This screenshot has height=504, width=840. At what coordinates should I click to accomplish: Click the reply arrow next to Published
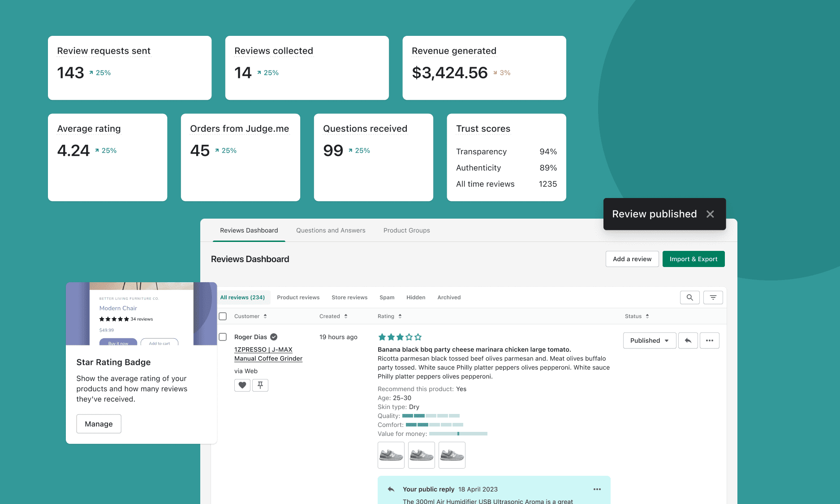point(688,340)
